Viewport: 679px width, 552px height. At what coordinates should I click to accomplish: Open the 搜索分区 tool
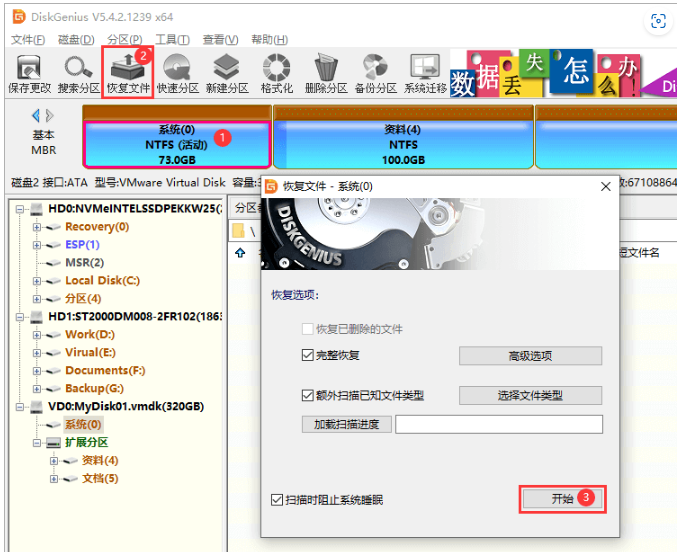[x=78, y=74]
